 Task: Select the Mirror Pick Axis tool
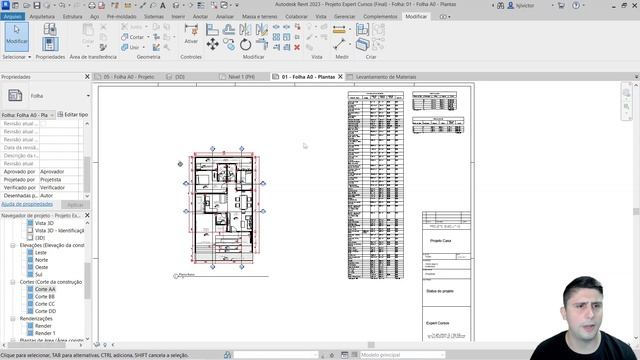click(x=245, y=29)
